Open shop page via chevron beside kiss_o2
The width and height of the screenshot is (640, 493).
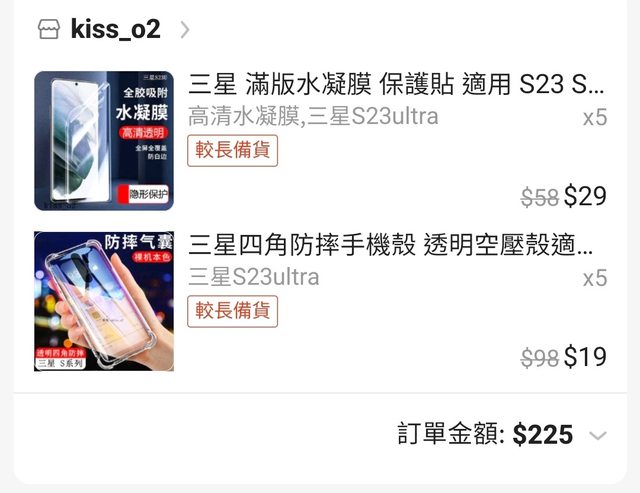click(x=185, y=30)
